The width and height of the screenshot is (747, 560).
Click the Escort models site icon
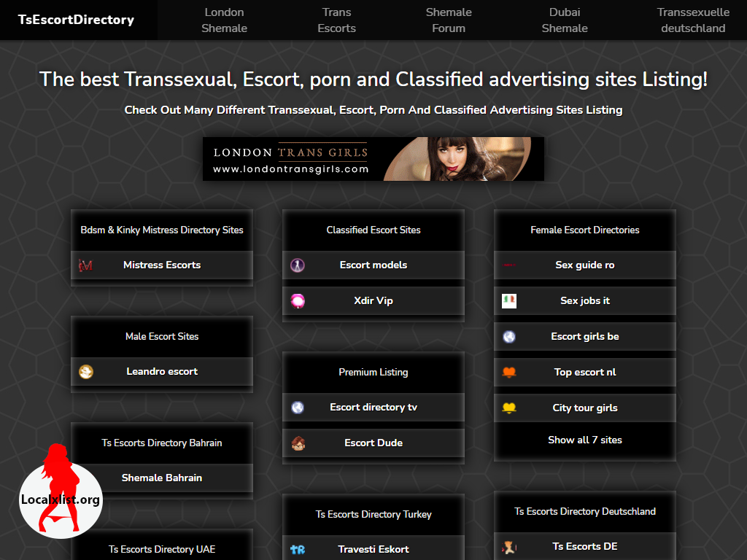click(x=298, y=265)
